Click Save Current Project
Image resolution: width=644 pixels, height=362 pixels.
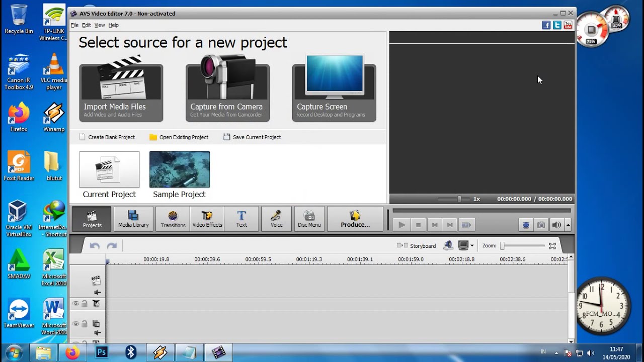(x=252, y=137)
